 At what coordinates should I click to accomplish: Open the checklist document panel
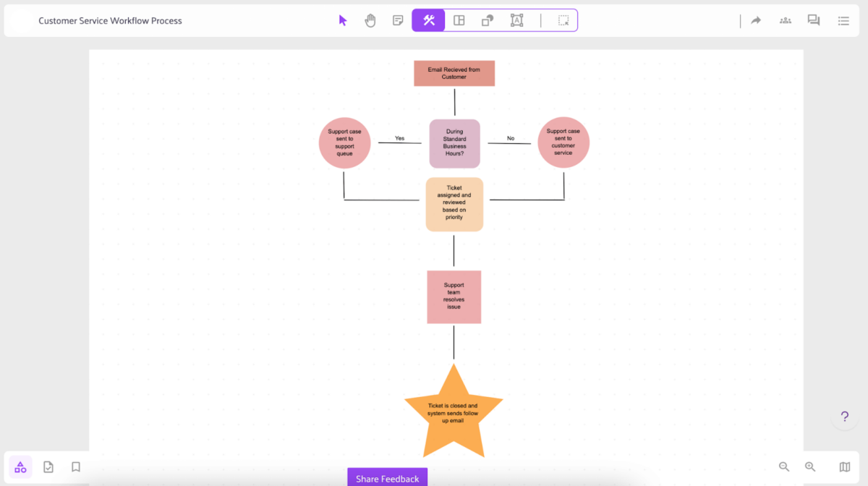(48, 466)
